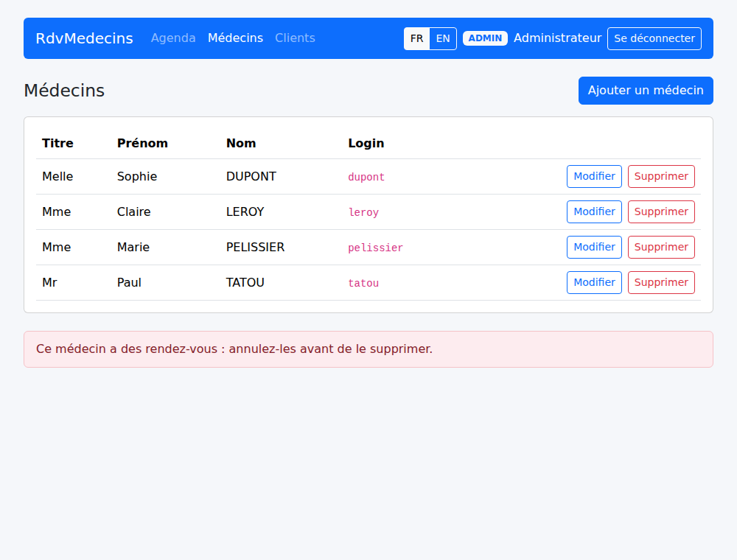Switch language to FR
This screenshot has width=737, height=560.
click(416, 38)
